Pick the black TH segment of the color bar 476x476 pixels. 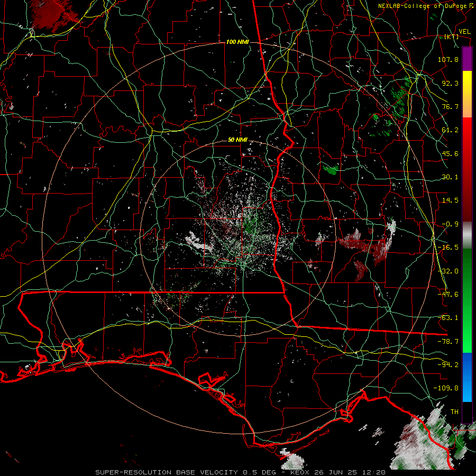(467, 412)
